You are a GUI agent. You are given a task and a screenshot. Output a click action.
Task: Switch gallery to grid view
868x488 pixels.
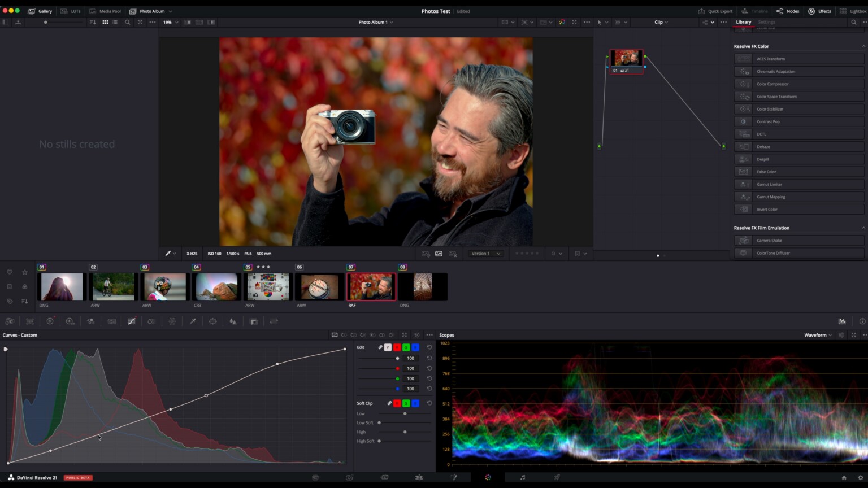(x=105, y=22)
